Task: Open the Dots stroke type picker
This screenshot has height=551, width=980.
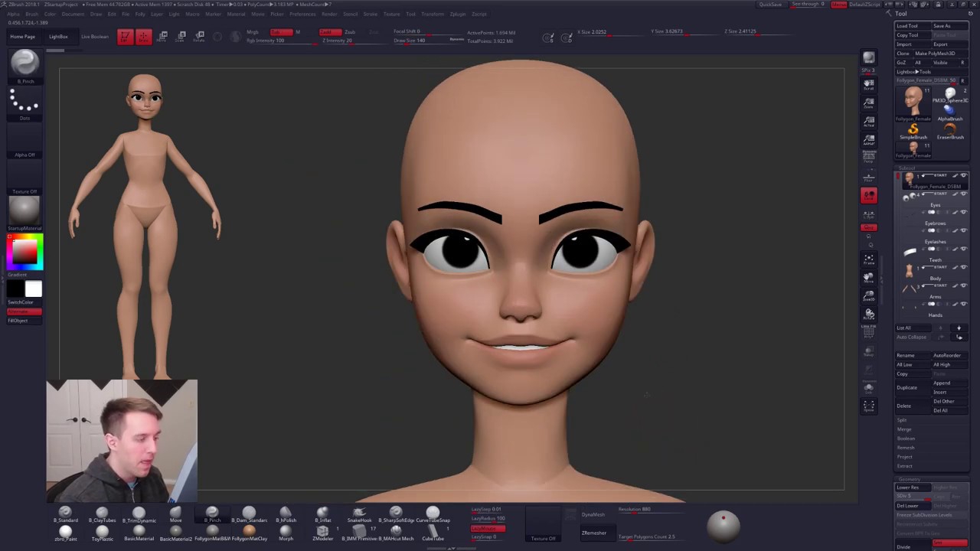Action: coord(24,103)
